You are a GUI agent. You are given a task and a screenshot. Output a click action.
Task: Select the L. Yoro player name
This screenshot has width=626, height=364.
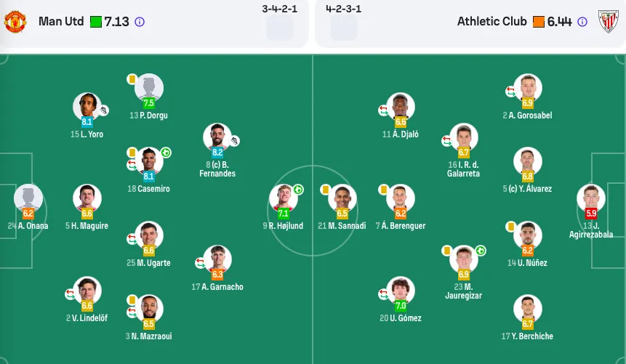click(x=87, y=134)
